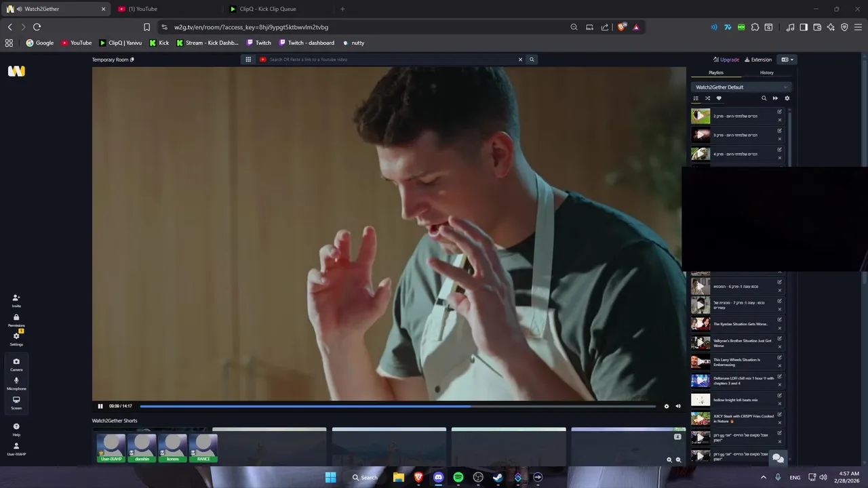Viewport: 868px width, 488px height.
Task: Remove 'This Larry Wheels Situation' playlist item
Action: [x=779, y=366]
